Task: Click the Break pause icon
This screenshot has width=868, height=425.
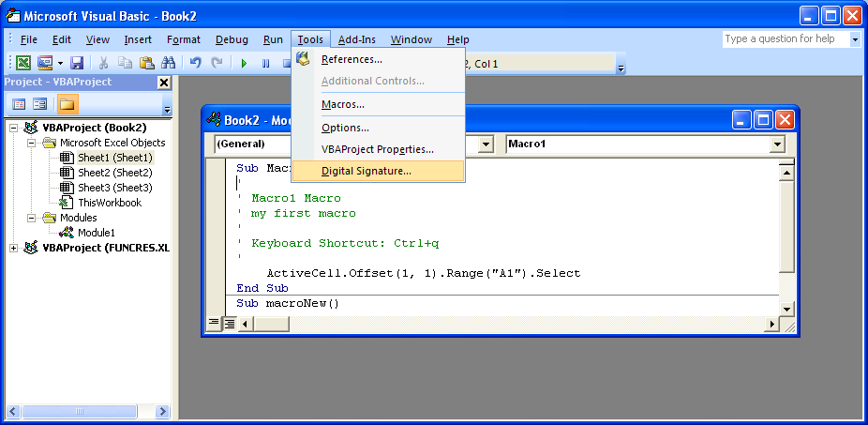Action: pos(265,63)
